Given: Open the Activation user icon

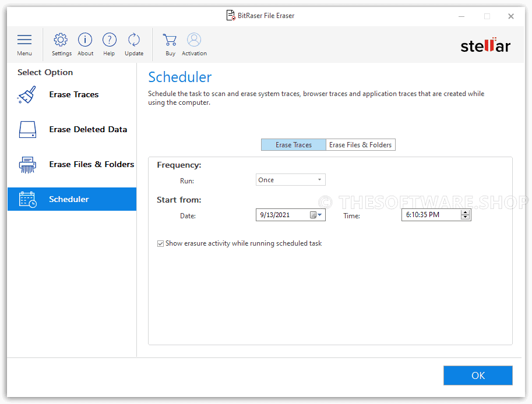Looking at the screenshot, I should pos(193,40).
